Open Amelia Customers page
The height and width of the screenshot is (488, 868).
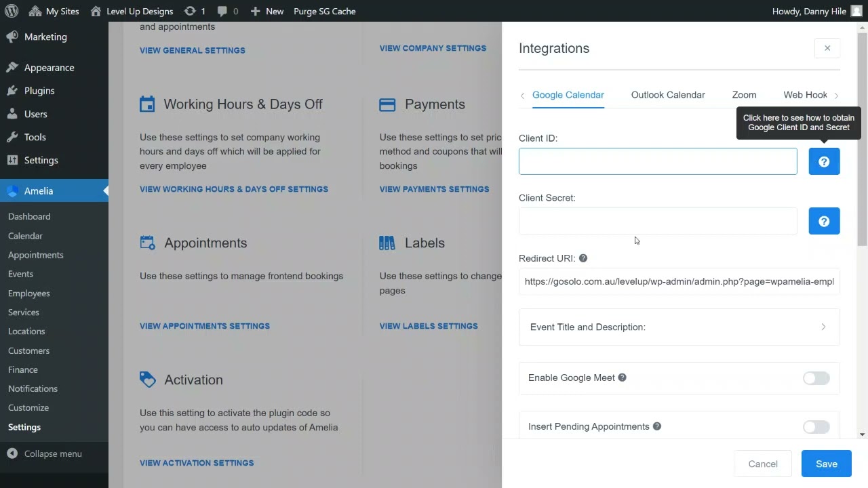(x=28, y=350)
